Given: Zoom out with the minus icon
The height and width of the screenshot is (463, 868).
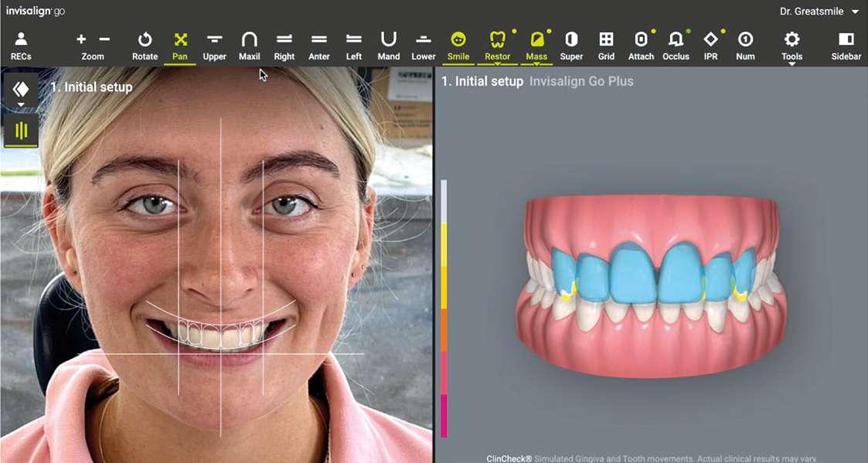Looking at the screenshot, I should tap(104, 39).
